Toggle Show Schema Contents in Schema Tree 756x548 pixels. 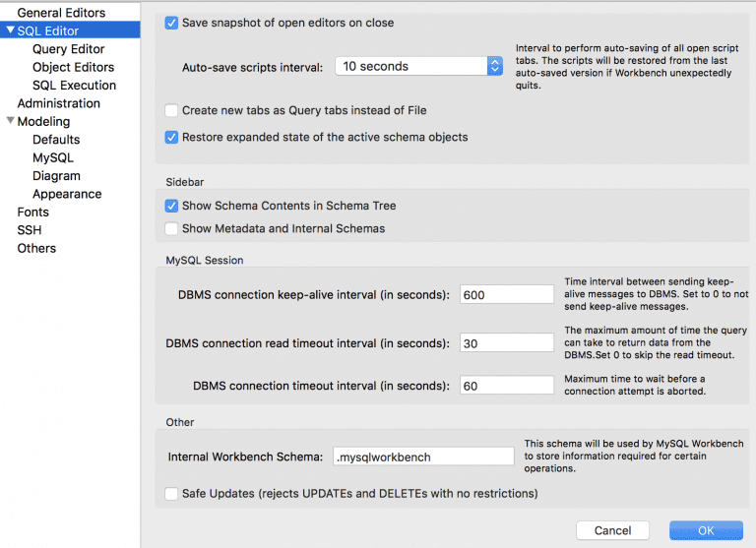click(171, 206)
